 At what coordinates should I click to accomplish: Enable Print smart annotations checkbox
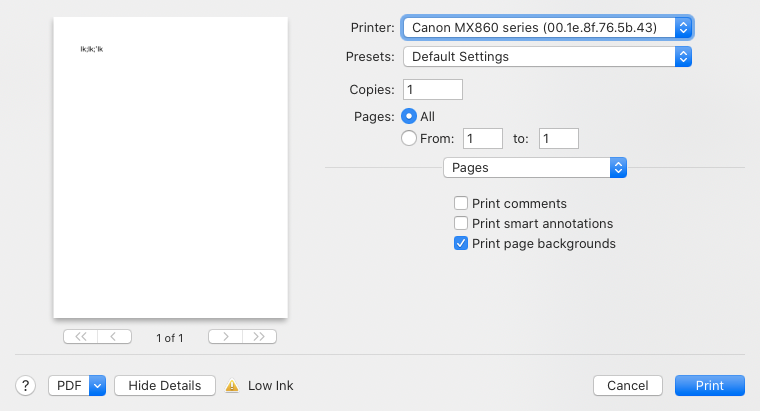461,223
